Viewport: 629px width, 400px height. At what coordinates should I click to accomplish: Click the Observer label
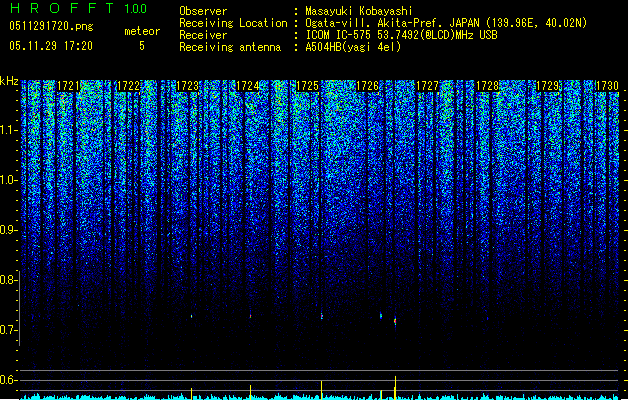point(203,11)
